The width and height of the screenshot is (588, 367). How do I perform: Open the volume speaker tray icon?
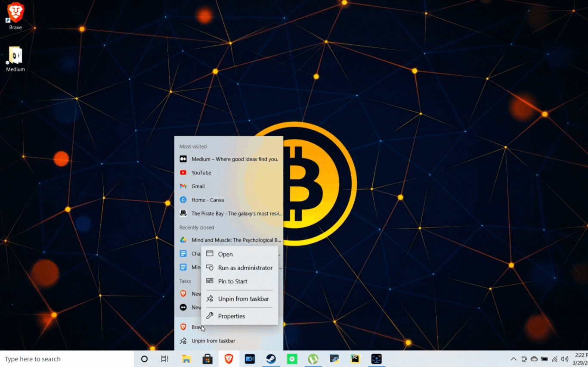pyautogui.click(x=565, y=359)
